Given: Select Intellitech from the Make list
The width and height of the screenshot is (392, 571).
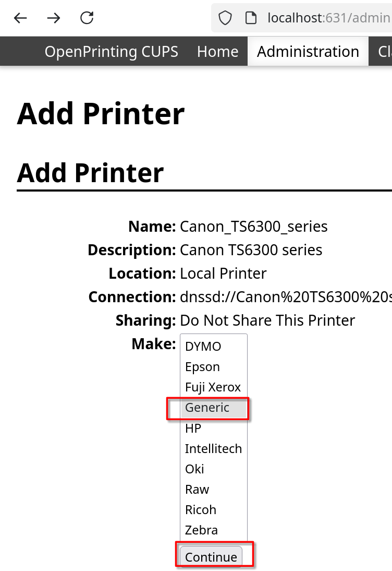Looking at the screenshot, I should coord(213,448).
